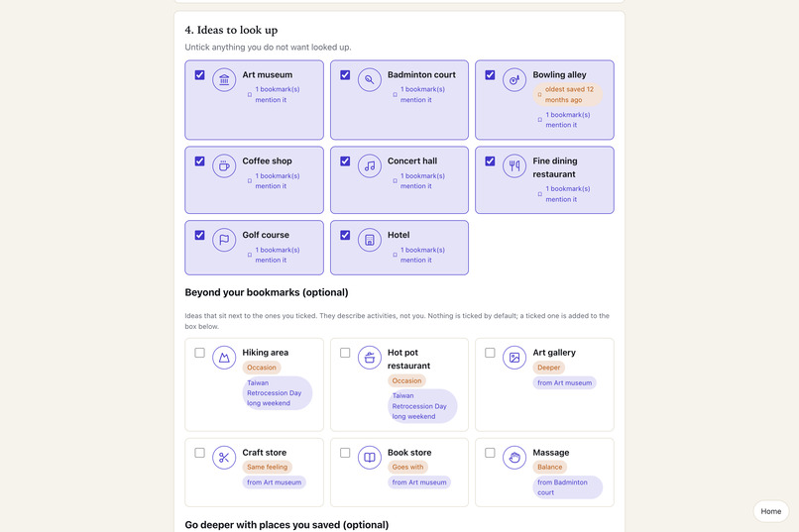Click bookmark mention text under Golf course

[x=278, y=255]
